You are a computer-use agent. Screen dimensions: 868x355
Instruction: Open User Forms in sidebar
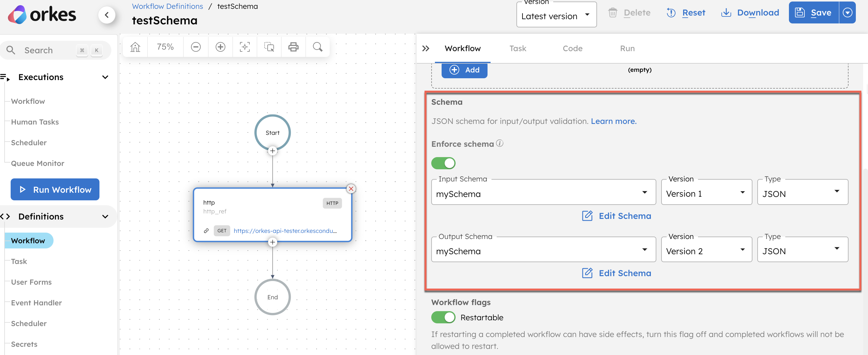(31, 282)
